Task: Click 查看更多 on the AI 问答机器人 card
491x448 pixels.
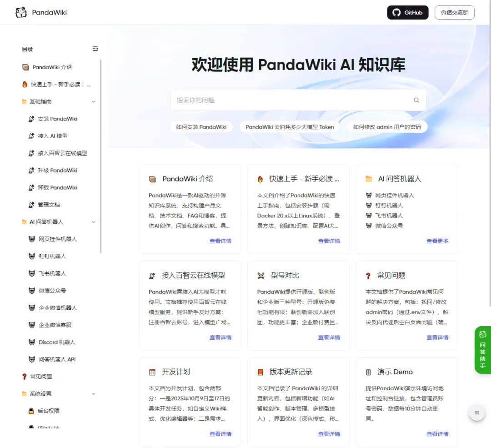Action: 437,241
